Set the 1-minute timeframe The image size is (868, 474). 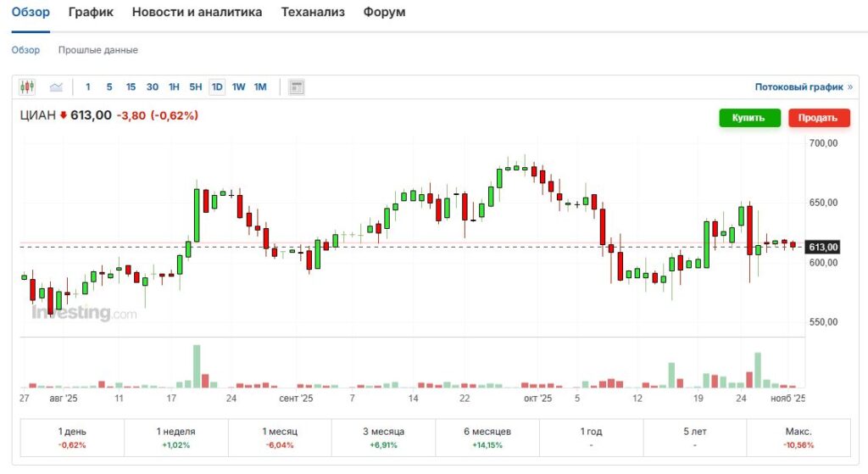click(88, 86)
